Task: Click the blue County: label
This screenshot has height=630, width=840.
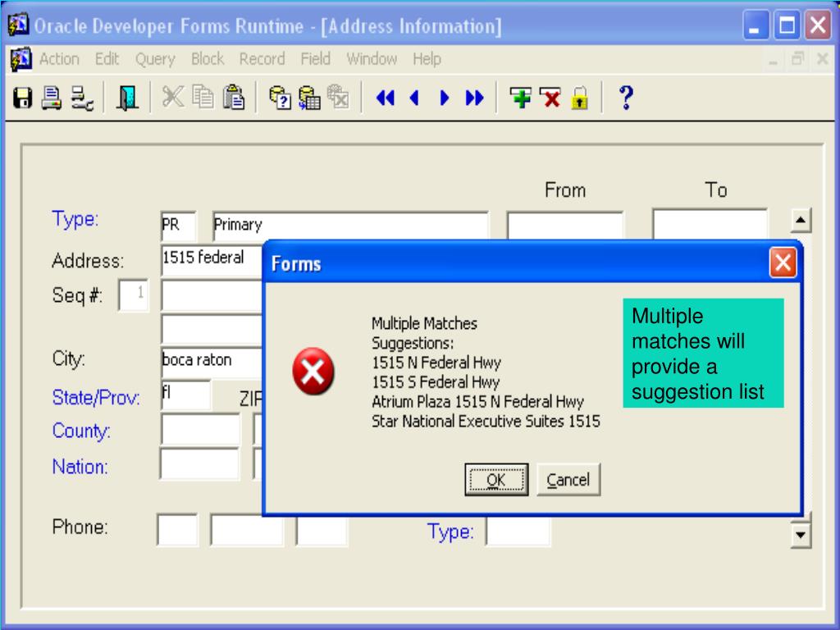Action: [x=81, y=431]
